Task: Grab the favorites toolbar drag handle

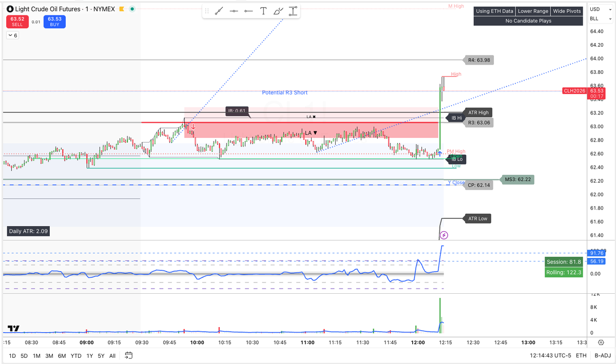Action: 207,11
